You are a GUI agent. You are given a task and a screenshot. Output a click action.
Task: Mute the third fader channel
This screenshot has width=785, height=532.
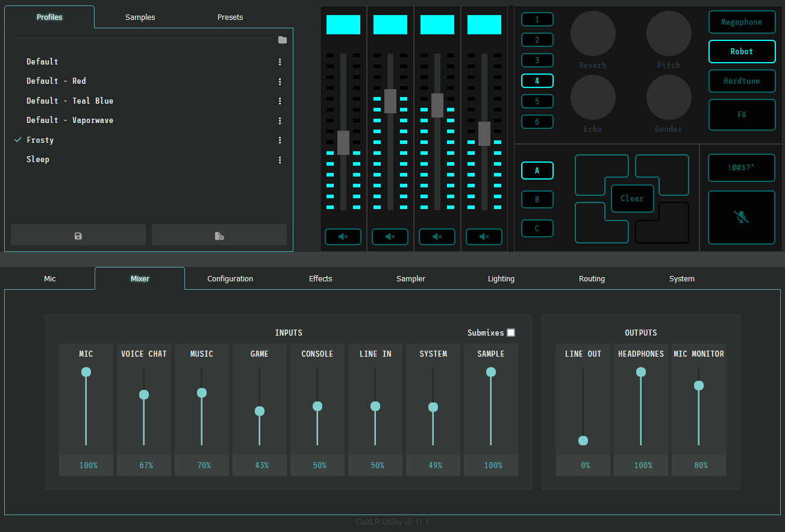point(437,237)
